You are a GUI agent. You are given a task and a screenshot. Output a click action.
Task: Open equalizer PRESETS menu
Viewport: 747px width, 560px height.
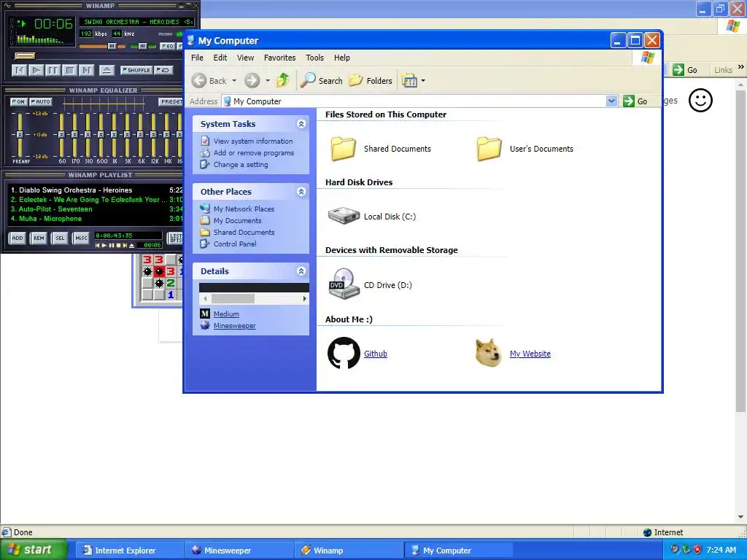click(x=171, y=102)
